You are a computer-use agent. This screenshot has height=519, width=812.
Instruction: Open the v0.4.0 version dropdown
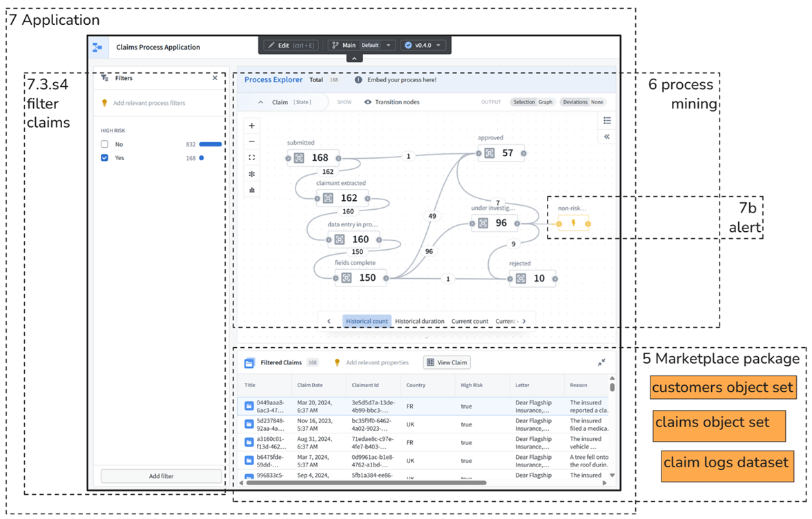(422, 46)
